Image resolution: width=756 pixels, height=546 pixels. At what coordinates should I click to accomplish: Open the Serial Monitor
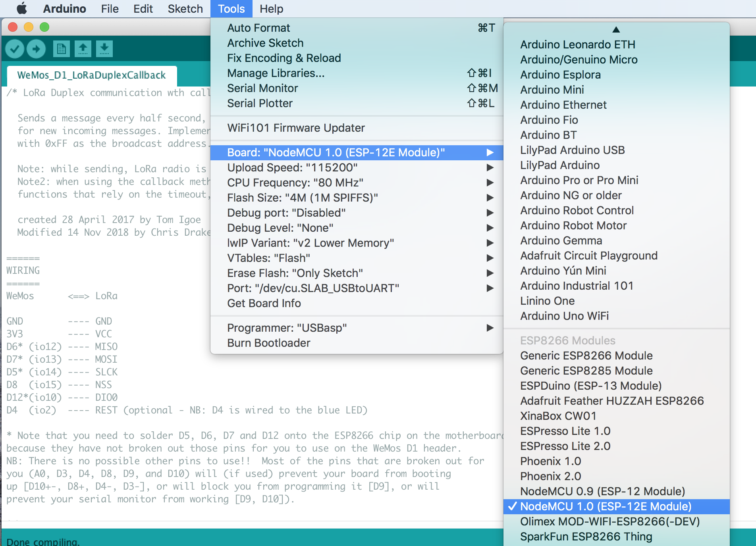point(357,88)
